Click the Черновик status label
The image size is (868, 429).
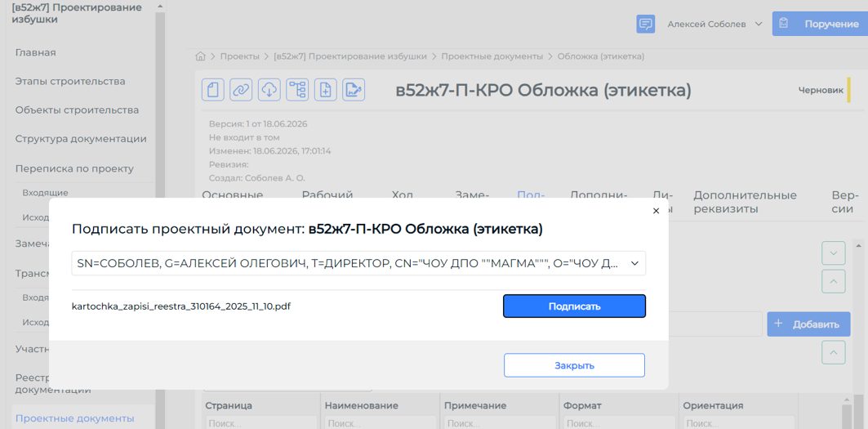coord(821,90)
